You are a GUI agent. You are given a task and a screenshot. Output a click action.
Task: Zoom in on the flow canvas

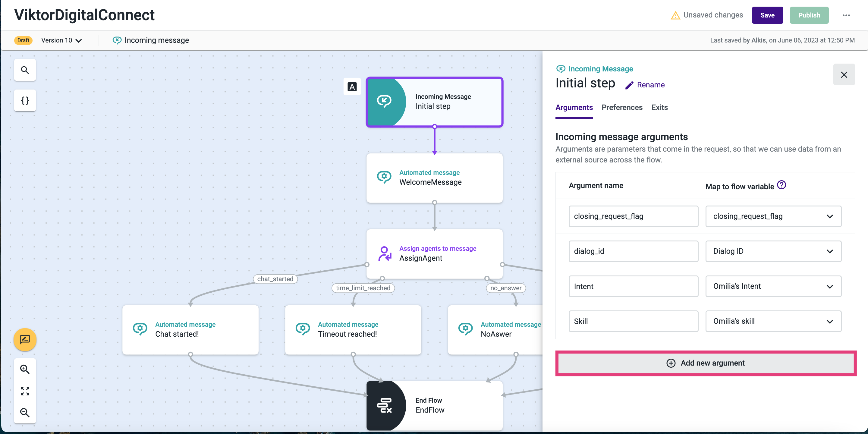coord(25,369)
